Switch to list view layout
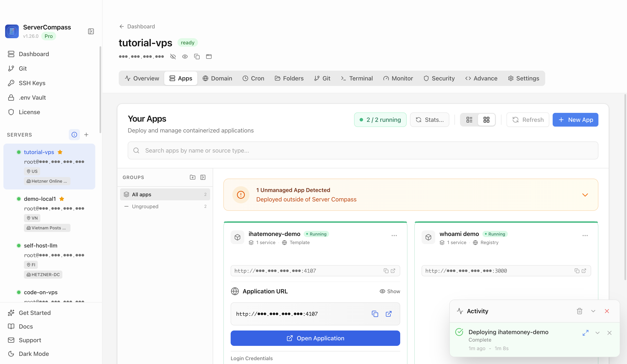Image resolution: width=627 pixels, height=364 pixels. (x=469, y=120)
